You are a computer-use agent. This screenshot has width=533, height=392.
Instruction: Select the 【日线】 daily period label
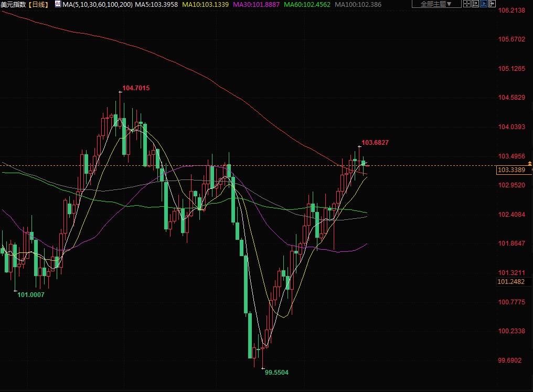38,4
